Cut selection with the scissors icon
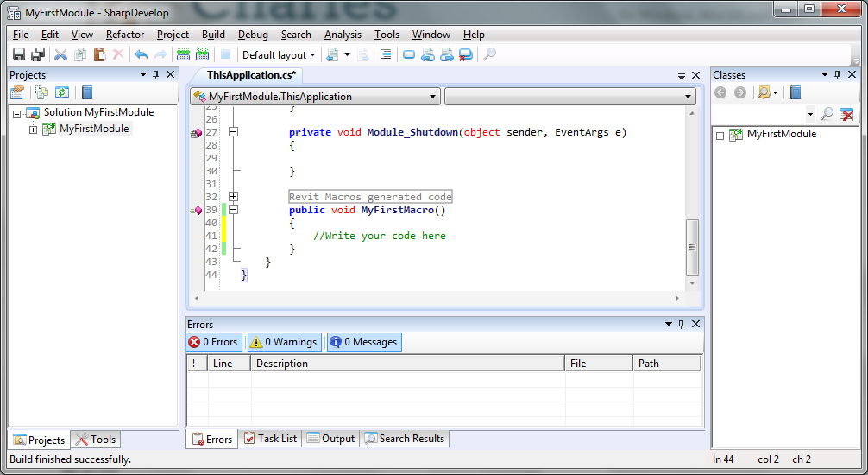This screenshot has height=475, width=868. click(x=61, y=54)
